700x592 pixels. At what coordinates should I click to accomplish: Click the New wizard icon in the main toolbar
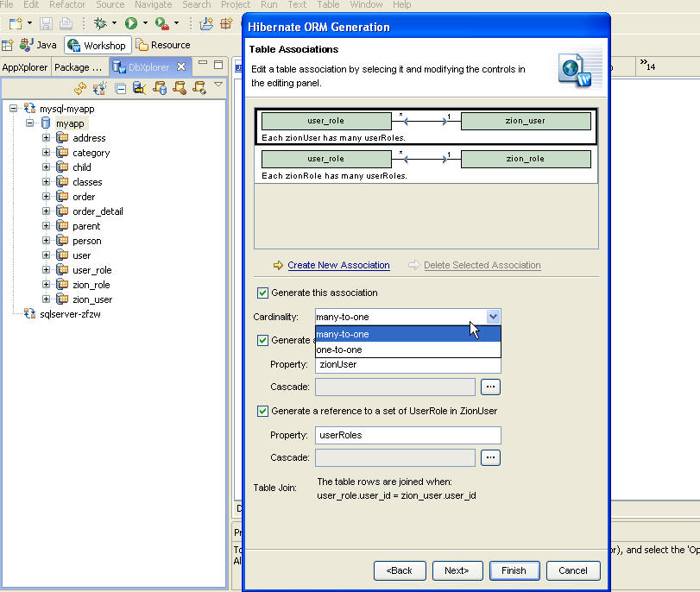click(16, 23)
